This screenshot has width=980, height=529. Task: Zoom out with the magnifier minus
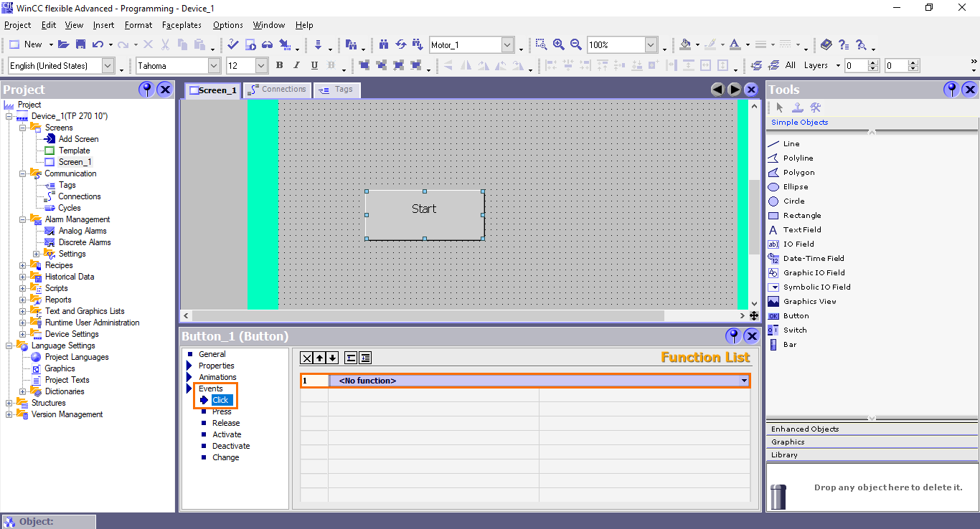click(x=576, y=44)
